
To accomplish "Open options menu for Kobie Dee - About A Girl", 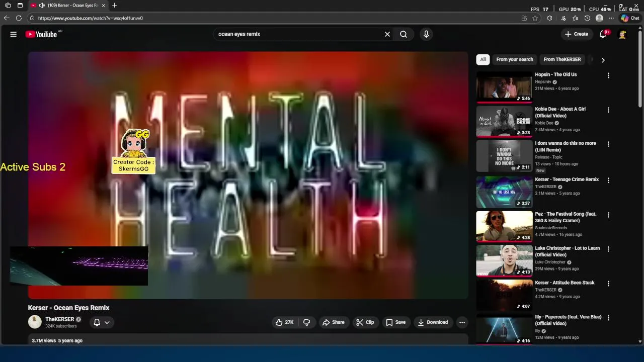I will [x=608, y=110].
